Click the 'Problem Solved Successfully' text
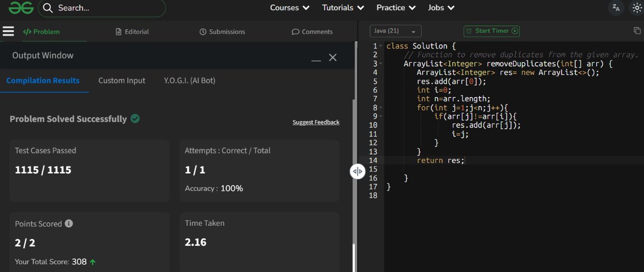The width and height of the screenshot is (644, 272). pyautogui.click(x=68, y=119)
